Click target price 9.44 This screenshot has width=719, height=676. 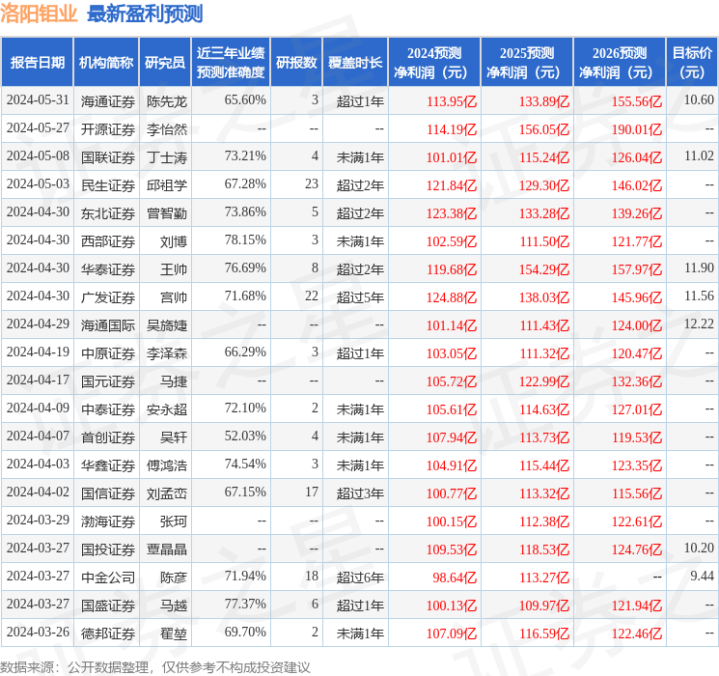point(702,576)
